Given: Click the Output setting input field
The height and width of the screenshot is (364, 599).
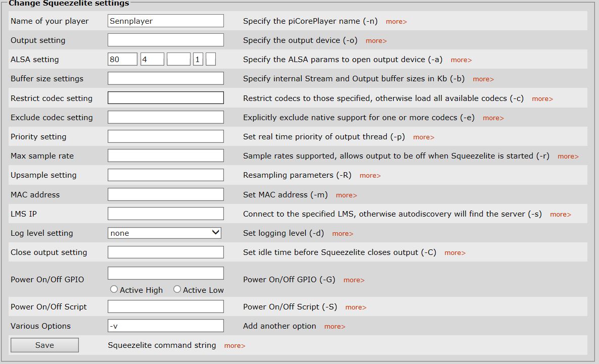Looking at the screenshot, I should click(x=166, y=40).
